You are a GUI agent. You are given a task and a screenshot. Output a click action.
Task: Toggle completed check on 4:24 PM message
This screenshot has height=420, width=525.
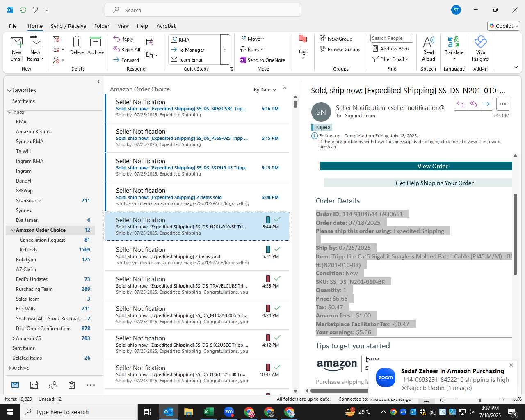277,308
